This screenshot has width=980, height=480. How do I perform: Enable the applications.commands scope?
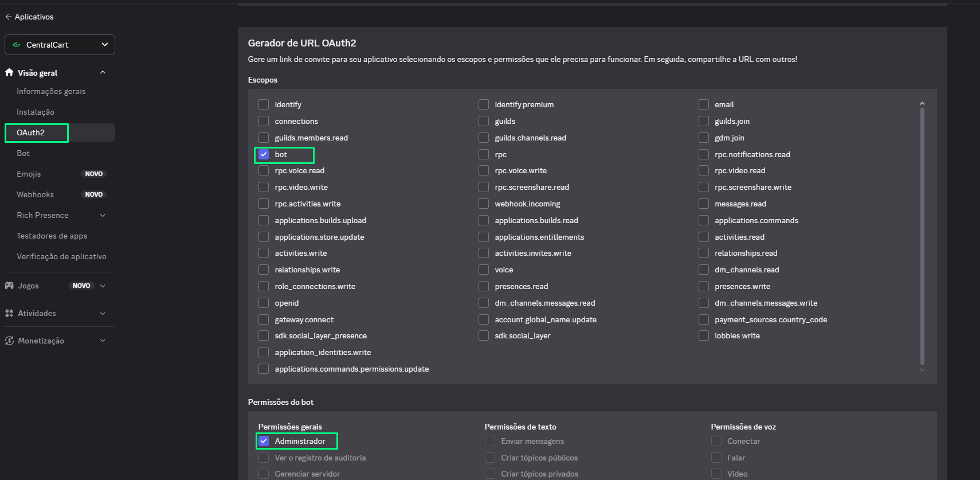tap(704, 220)
